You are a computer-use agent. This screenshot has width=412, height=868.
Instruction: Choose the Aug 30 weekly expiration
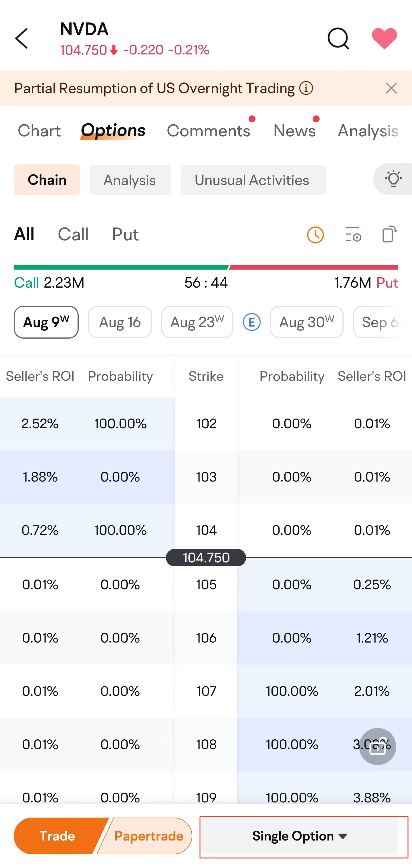[307, 322]
